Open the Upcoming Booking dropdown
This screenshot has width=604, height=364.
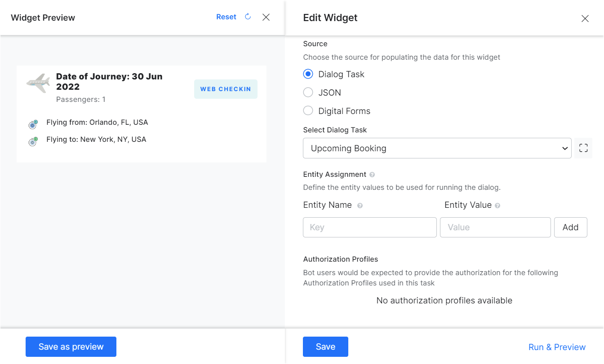(x=437, y=148)
